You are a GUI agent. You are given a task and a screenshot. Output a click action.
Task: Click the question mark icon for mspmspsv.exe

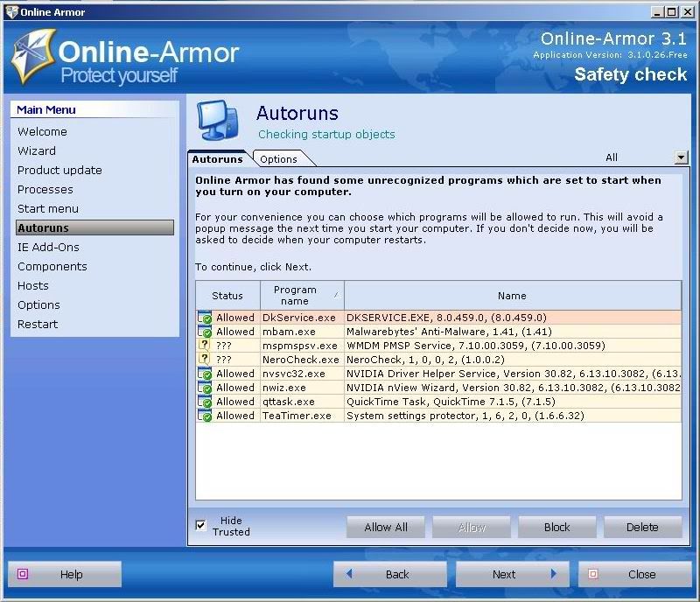click(204, 346)
